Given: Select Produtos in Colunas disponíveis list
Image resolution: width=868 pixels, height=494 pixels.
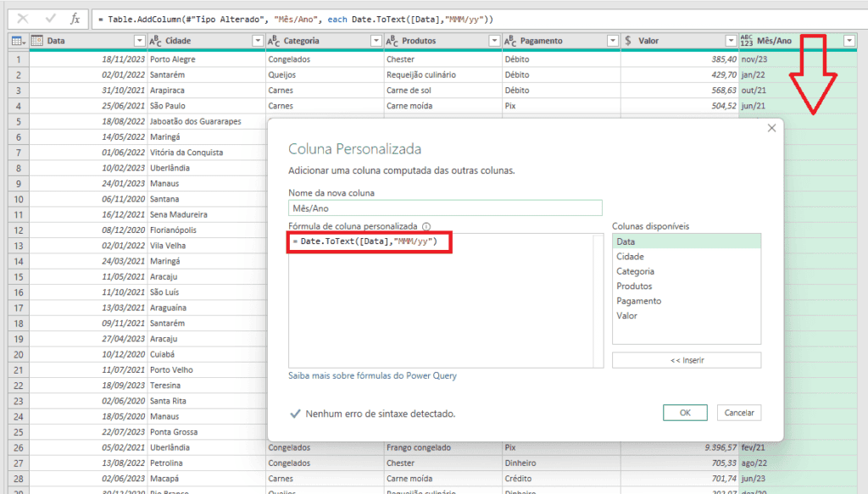Looking at the screenshot, I should 687,286.
